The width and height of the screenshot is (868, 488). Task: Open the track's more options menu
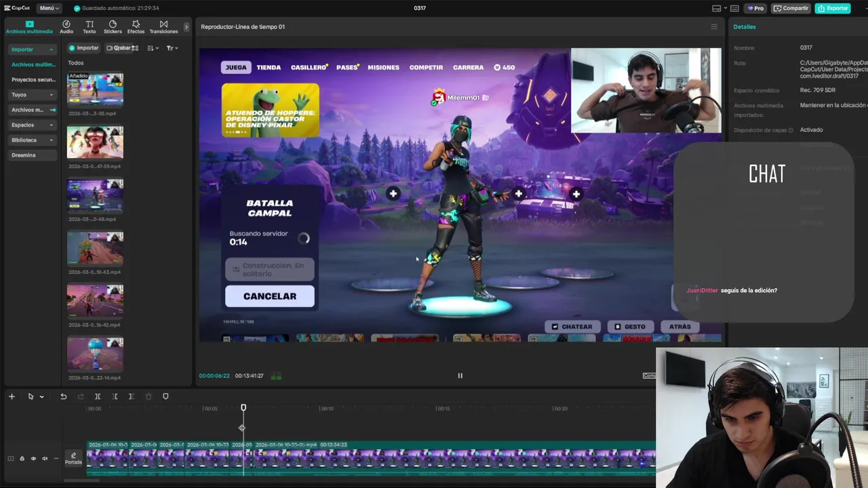tap(56, 459)
